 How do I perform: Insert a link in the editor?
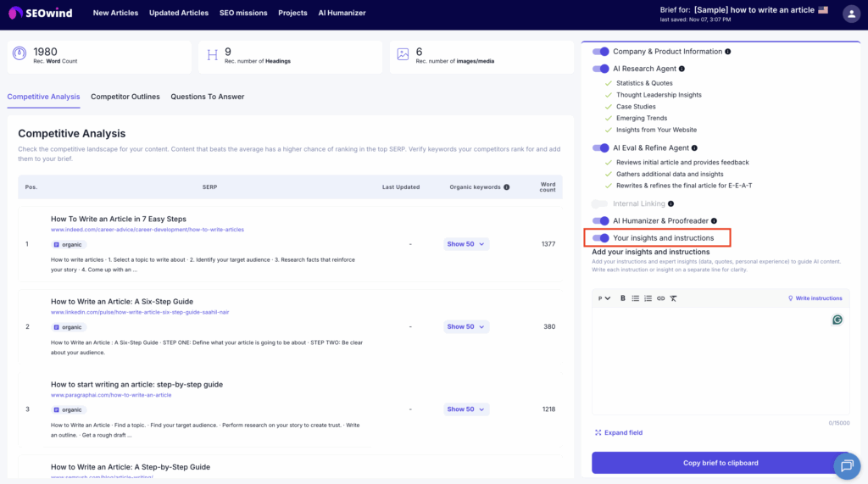660,298
